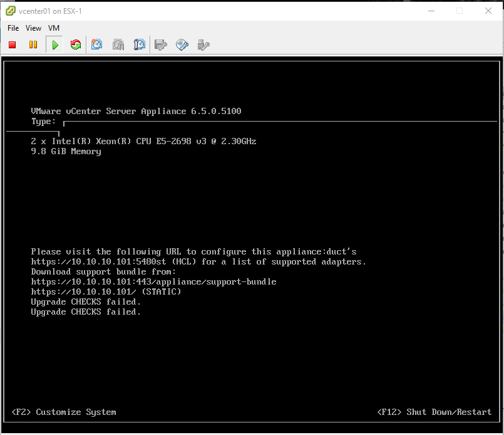This screenshot has height=435, width=504.
Task: Click the 9.8 GiB Memory text
Action: click(66, 151)
